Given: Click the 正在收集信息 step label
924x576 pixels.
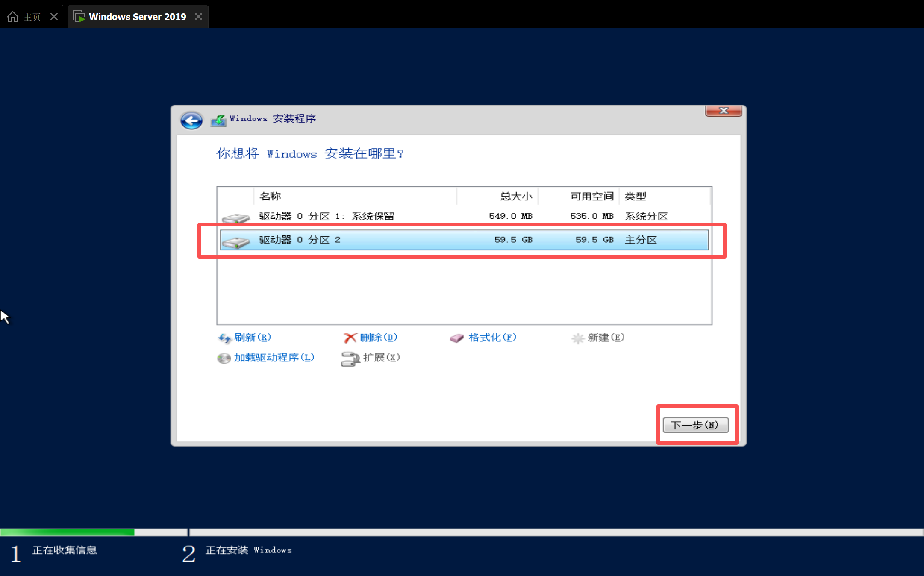Looking at the screenshot, I should pos(65,550).
